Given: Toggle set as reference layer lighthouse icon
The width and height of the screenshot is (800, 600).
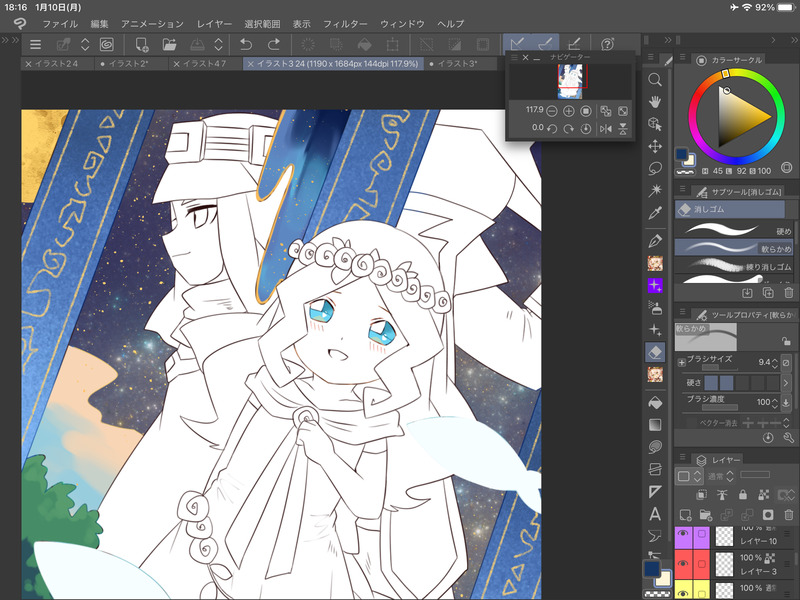Looking at the screenshot, I should (722, 494).
